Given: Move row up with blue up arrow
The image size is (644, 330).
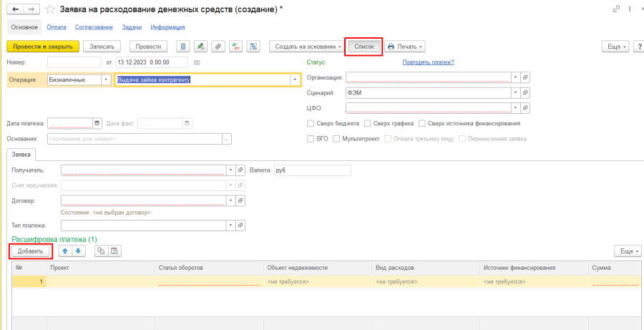Looking at the screenshot, I should [x=65, y=251].
